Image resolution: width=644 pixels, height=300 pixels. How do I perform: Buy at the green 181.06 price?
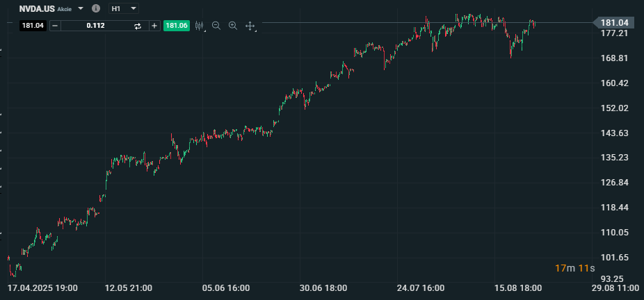177,26
